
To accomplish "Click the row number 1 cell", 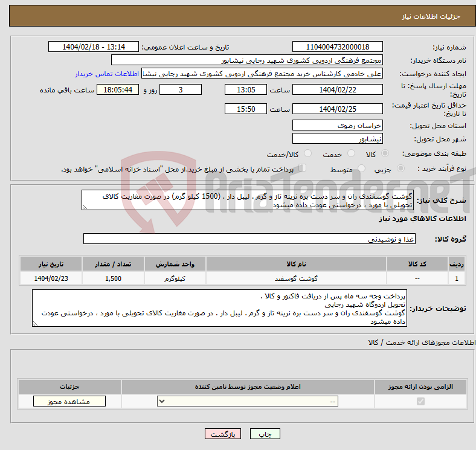I will tap(457, 278).
